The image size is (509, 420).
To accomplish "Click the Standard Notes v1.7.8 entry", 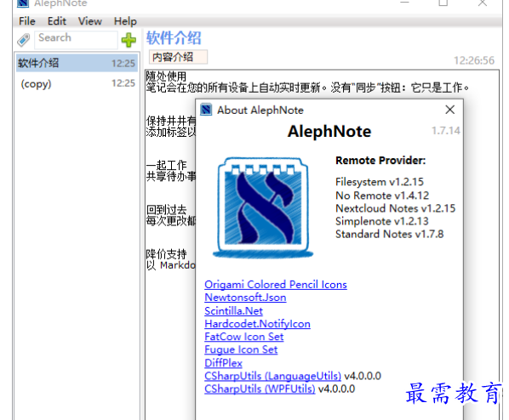I will click(389, 234).
